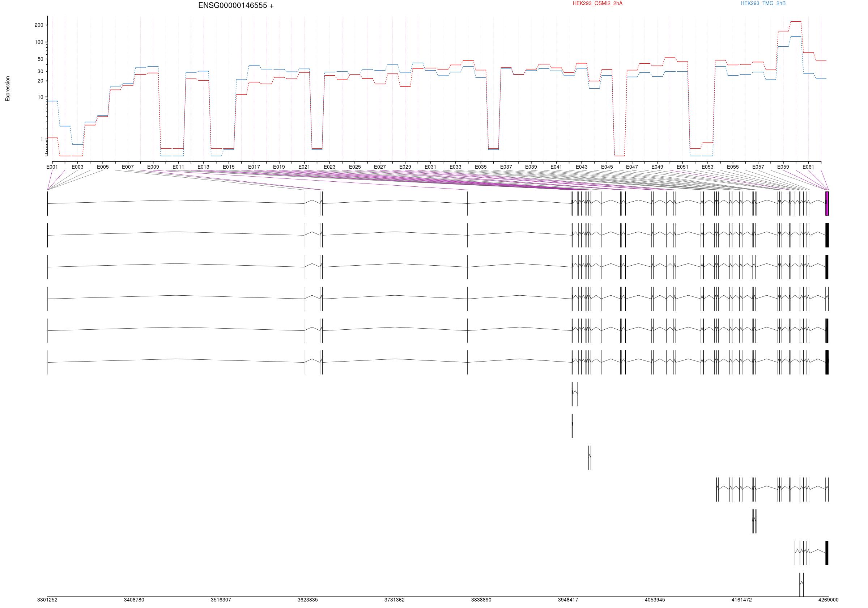This screenshot has width=868, height=608.
Task: Click genomic coordinate 3623835
Action: [x=308, y=600]
